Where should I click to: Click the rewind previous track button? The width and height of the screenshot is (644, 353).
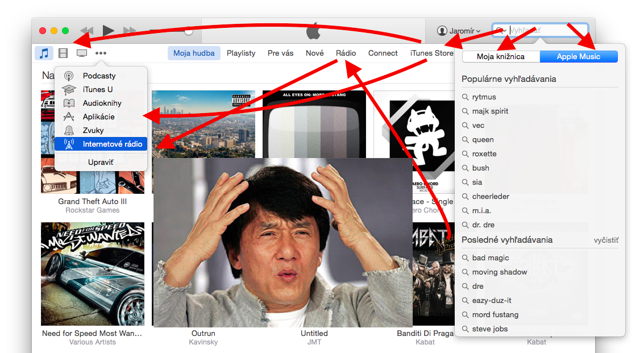pos(86,30)
